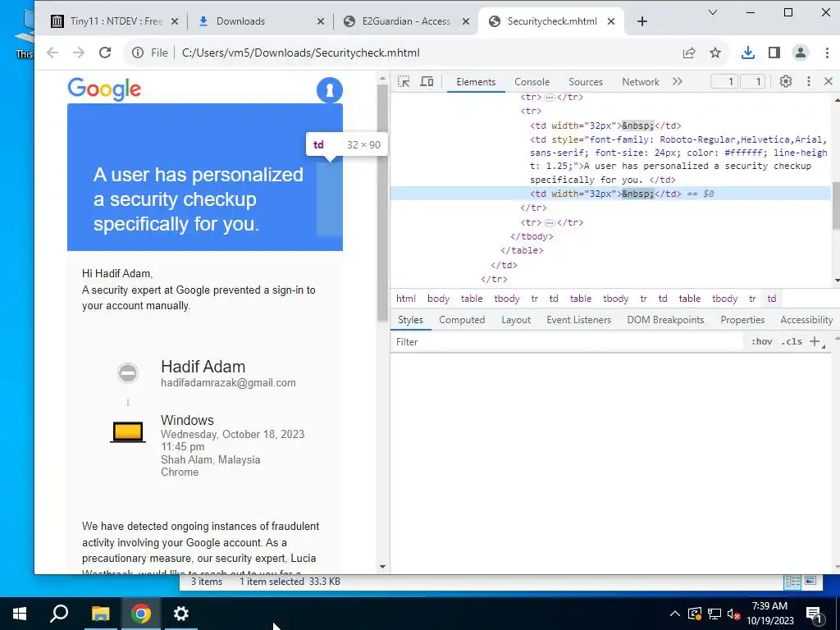840x630 pixels.
Task: Select the Elements tab
Action: click(476, 82)
